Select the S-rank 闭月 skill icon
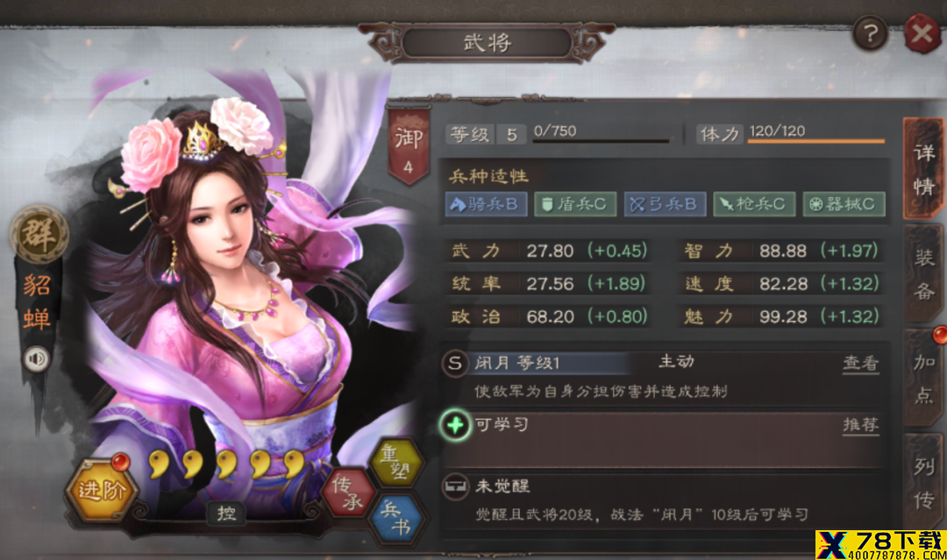 click(455, 364)
